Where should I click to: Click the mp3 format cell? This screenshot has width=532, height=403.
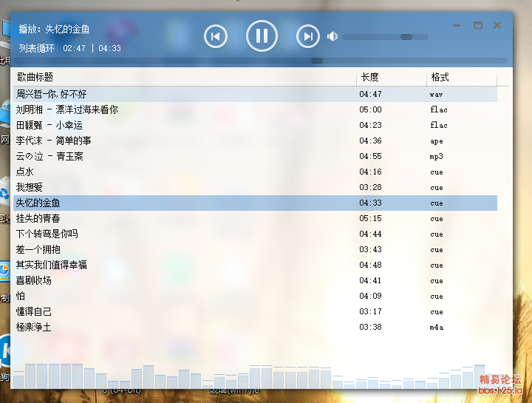(437, 157)
